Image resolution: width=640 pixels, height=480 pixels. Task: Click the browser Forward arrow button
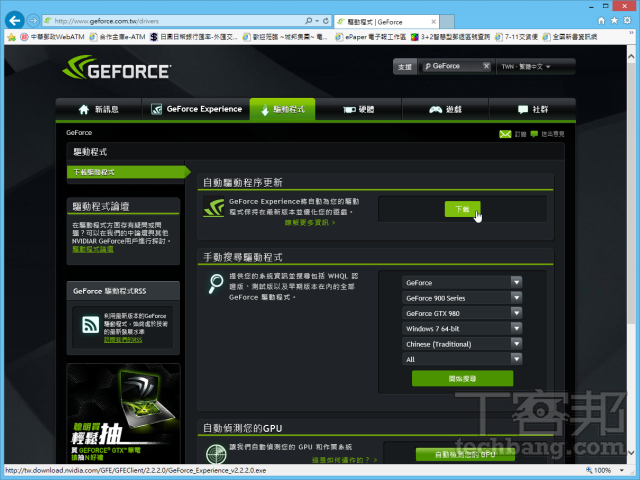(33, 20)
